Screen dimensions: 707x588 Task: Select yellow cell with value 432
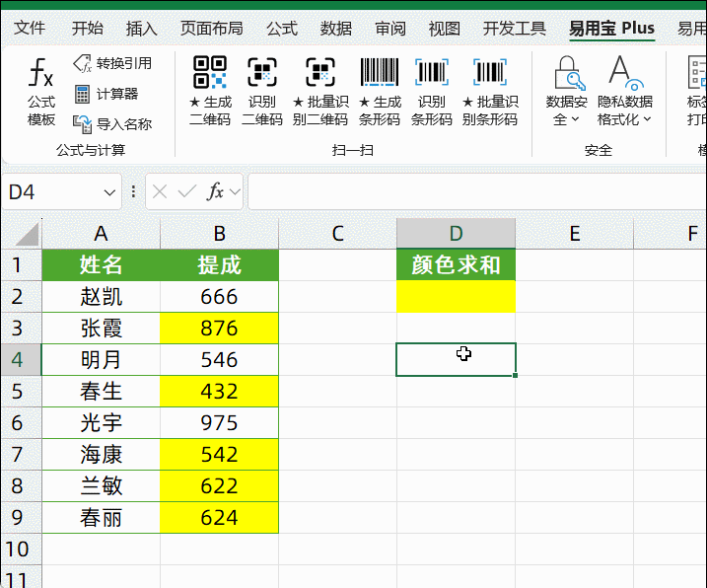(x=219, y=392)
